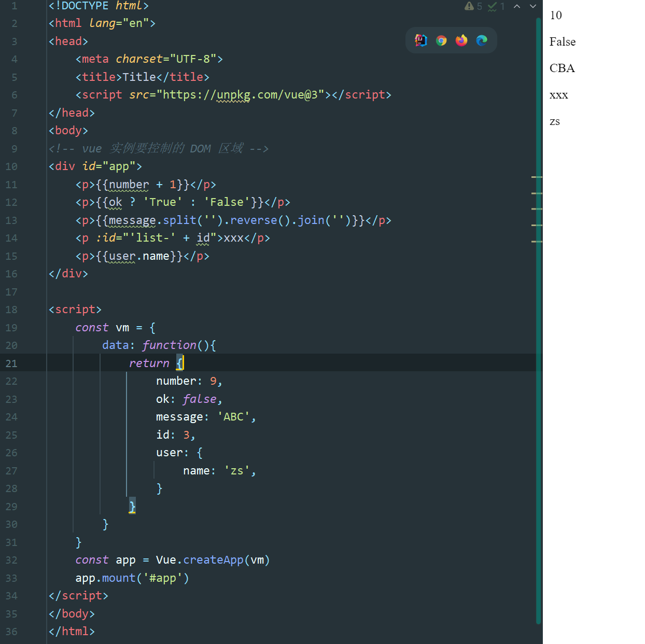The width and height of the screenshot is (645, 644).
Task: Click line number 21 in gutter
Action: [11, 363]
